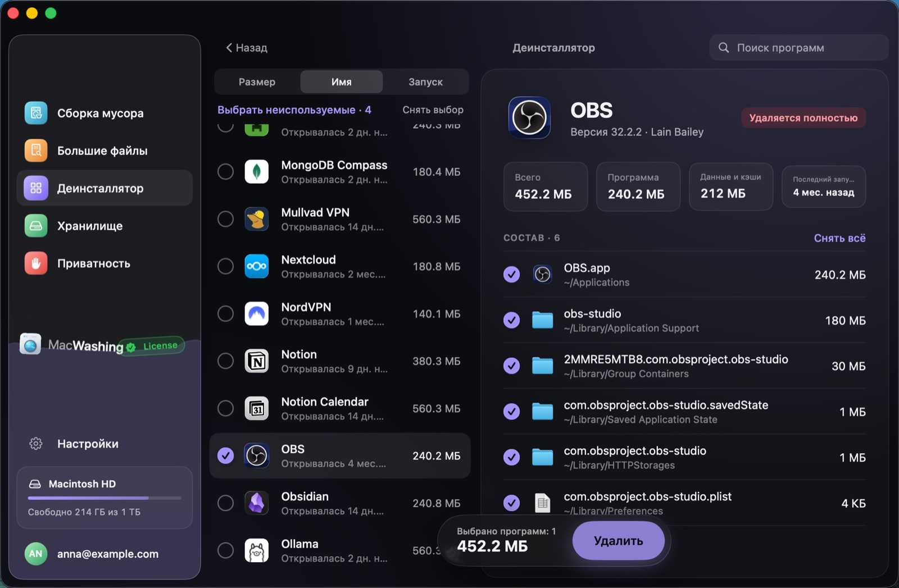Click the Obsidian app icon
This screenshot has height=588, width=899.
click(257, 503)
